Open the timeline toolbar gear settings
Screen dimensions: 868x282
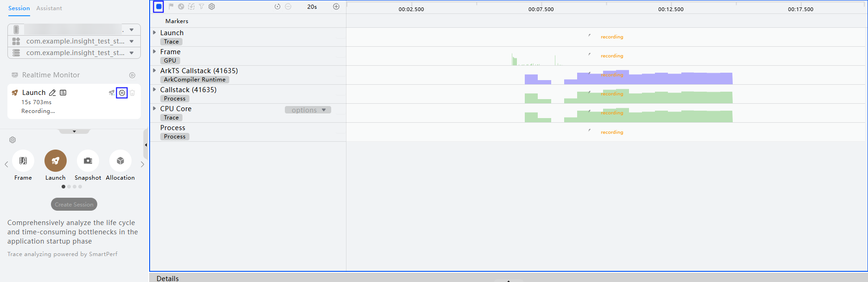(x=212, y=6)
